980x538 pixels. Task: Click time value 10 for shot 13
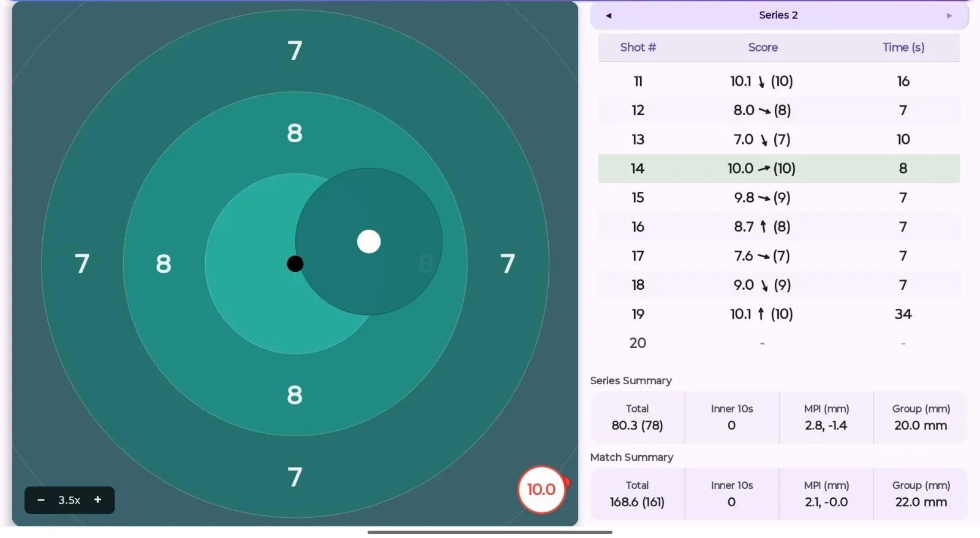tap(903, 140)
